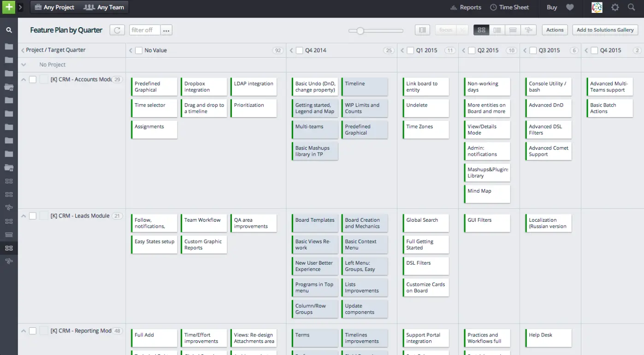This screenshot has width=644, height=355.
Task: Tick the Q1 2015 column checkbox
Action: pyautogui.click(x=410, y=51)
